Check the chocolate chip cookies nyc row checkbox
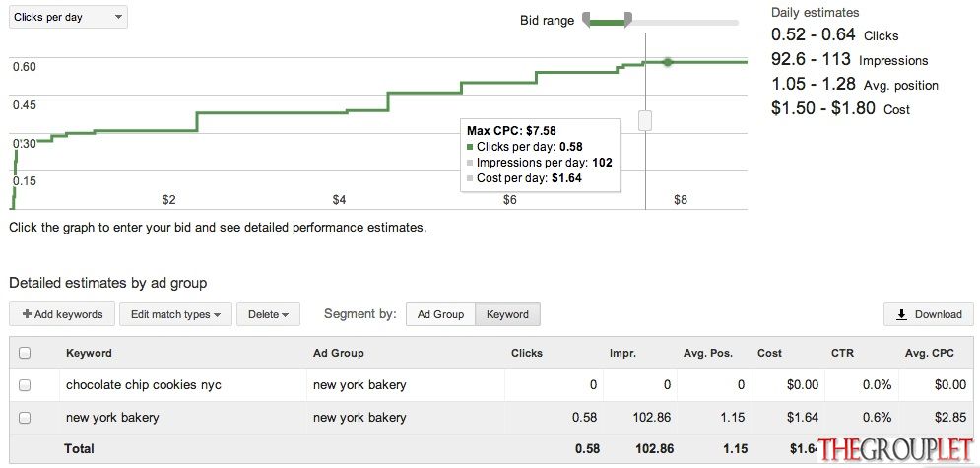 [x=25, y=385]
